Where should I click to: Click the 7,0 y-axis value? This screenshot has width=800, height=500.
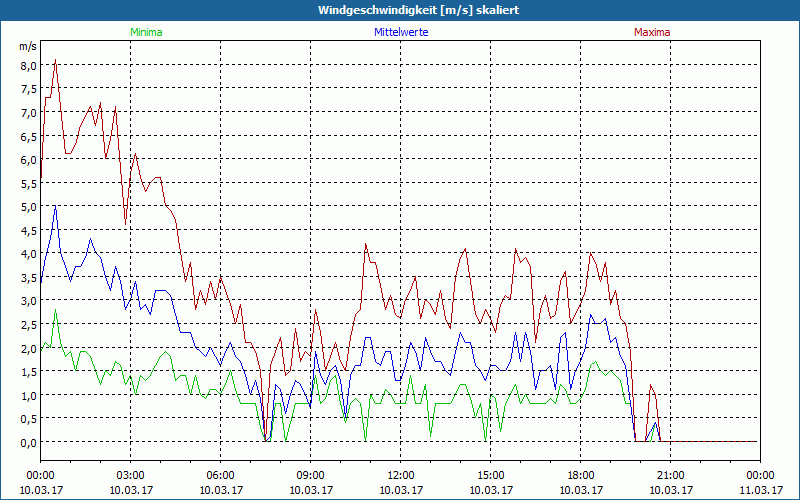click(29, 113)
